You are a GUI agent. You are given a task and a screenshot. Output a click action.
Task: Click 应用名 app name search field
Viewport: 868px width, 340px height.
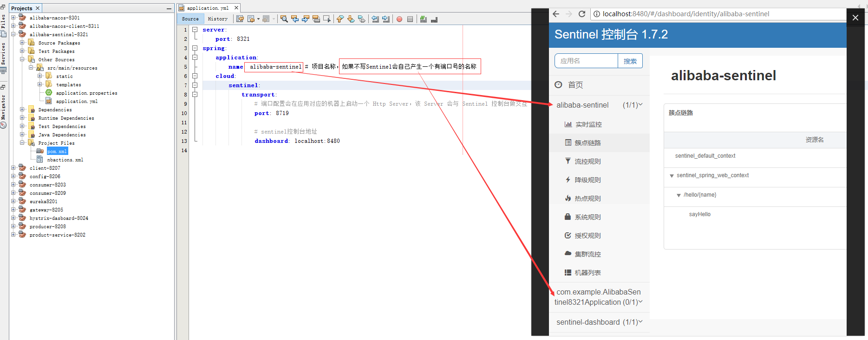click(x=586, y=61)
